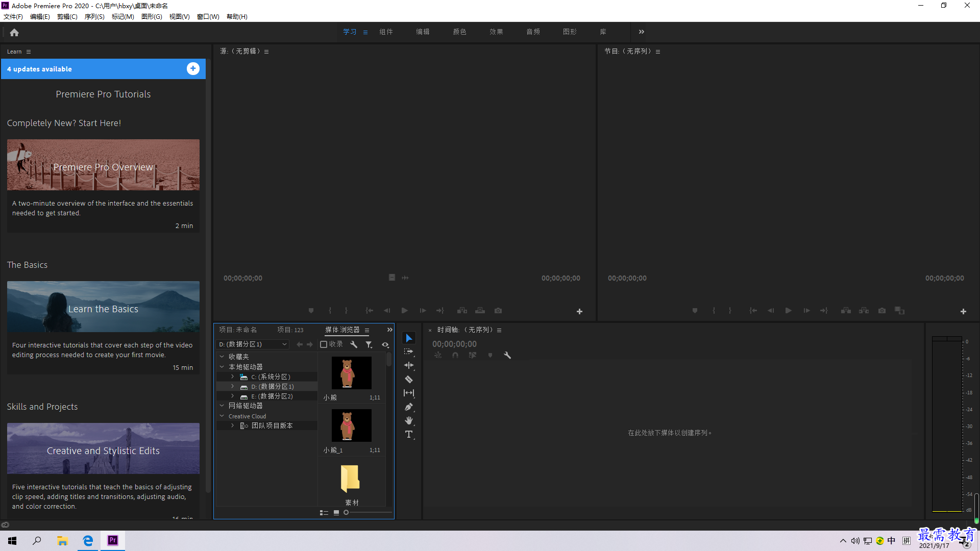Toggle the 收录 ingest checkbox
The width and height of the screenshot is (980, 551).
coord(324,344)
